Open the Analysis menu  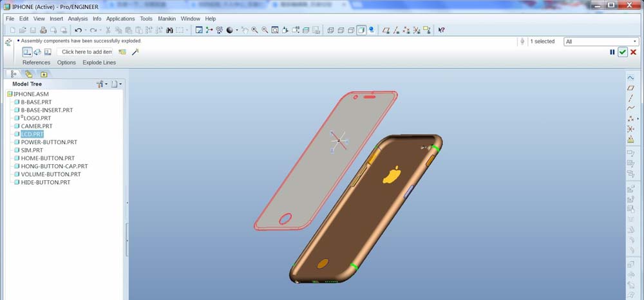[x=78, y=19]
